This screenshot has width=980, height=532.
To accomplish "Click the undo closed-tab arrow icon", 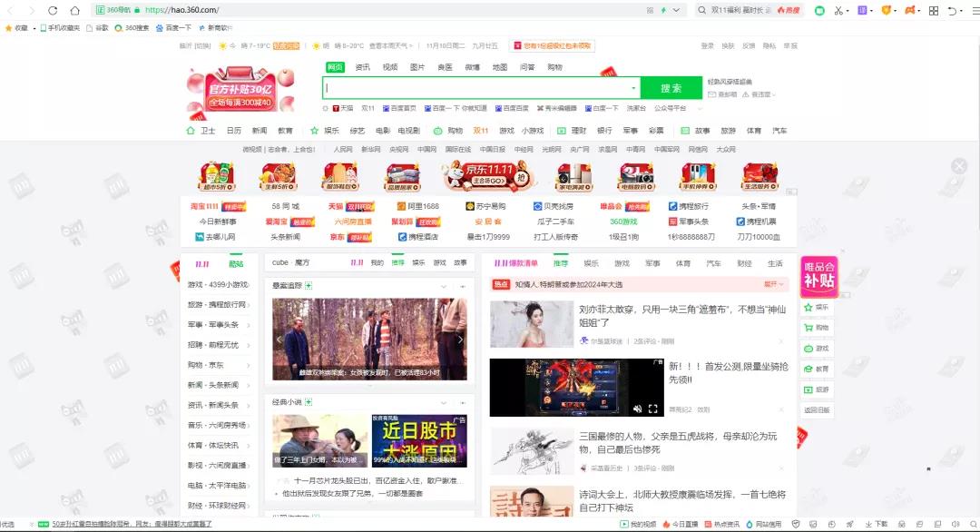I will click(952, 11).
